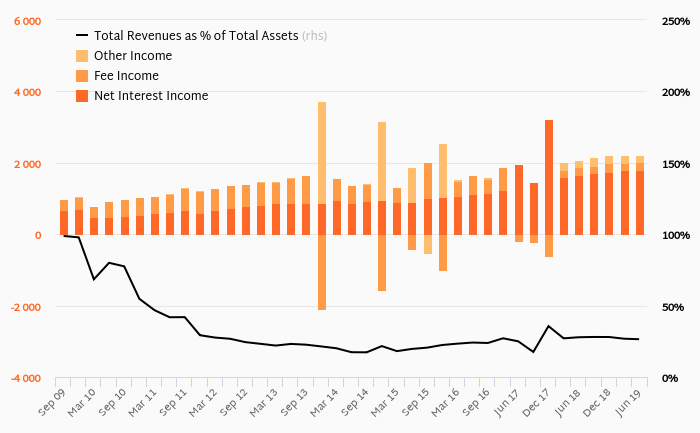This screenshot has height=433, width=700.
Task: Toggle the Net Interest Income legend label
Action: pyautogui.click(x=151, y=96)
